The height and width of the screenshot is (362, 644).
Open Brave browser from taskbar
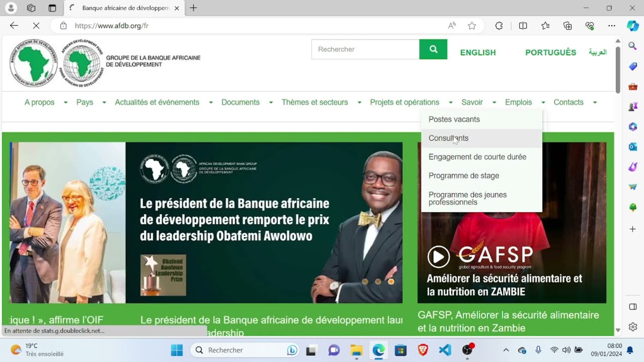pyautogui.click(x=423, y=350)
